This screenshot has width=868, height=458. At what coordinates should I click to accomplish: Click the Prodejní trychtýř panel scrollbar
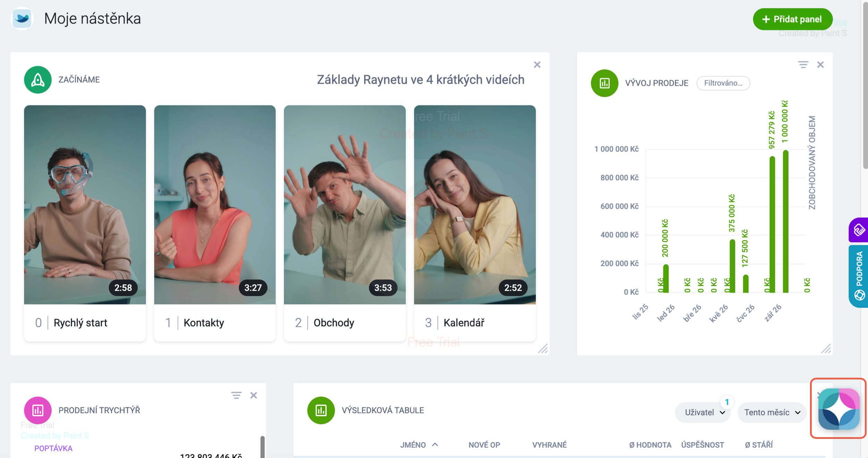[x=262, y=447]
